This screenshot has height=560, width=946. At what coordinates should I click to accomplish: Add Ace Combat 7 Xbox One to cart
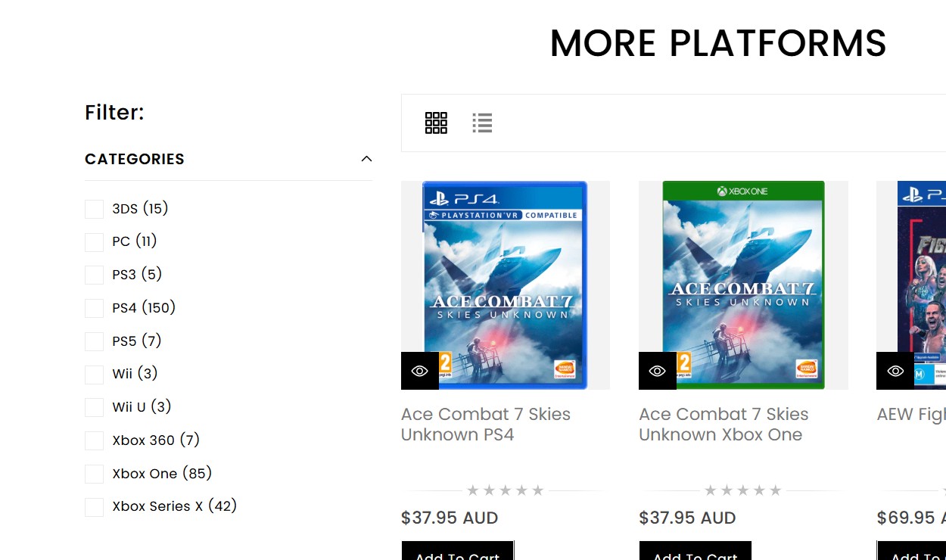click(x=695, y=551)
